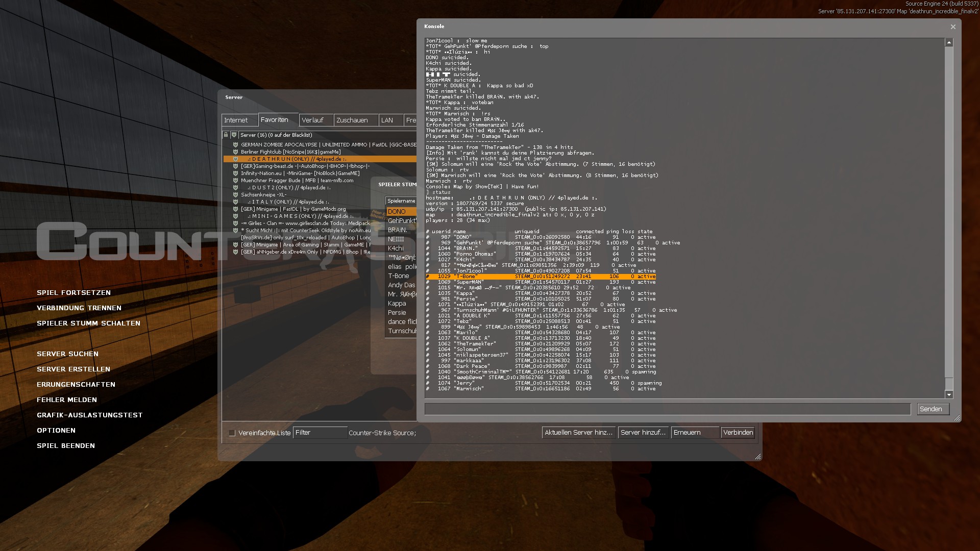Select player BRAiN. in mute list

(x=401, y=230)
